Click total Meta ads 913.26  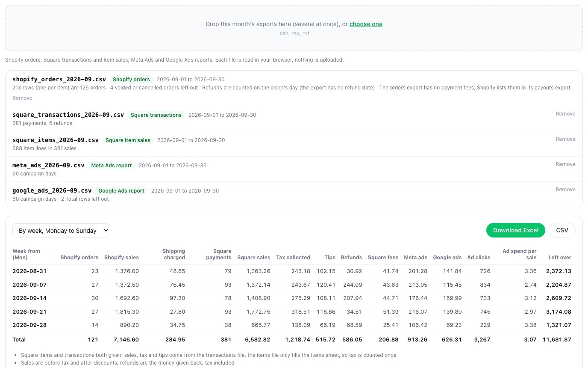(417, 340)
